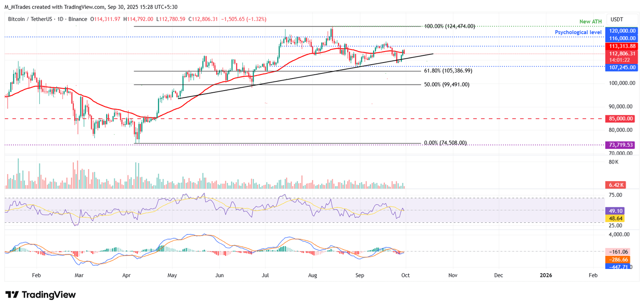Select the red 113,313.88 price label
644x308 pixels.
[x=622, y=46]
